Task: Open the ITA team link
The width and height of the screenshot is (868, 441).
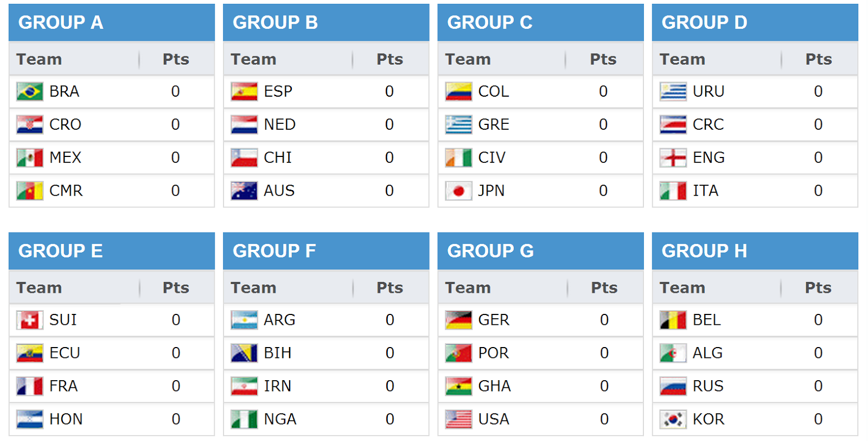Action: (x=705, y=191)
